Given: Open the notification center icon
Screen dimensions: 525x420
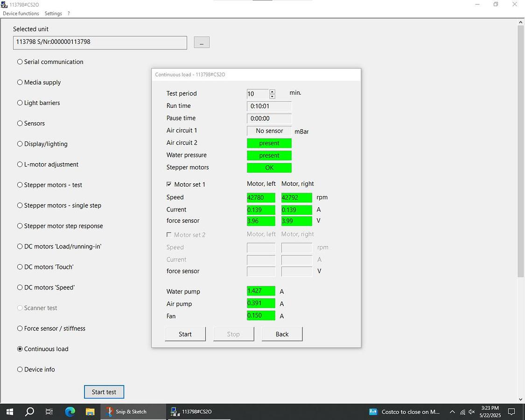Looking at the screenshot, I should tap(511, 412).
